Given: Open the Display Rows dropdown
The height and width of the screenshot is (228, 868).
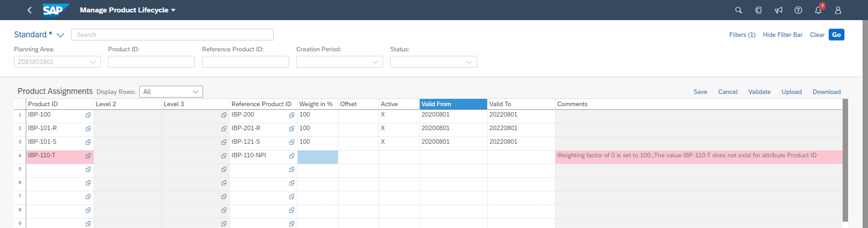Looking at the screenshot, I should click(195, 92).
